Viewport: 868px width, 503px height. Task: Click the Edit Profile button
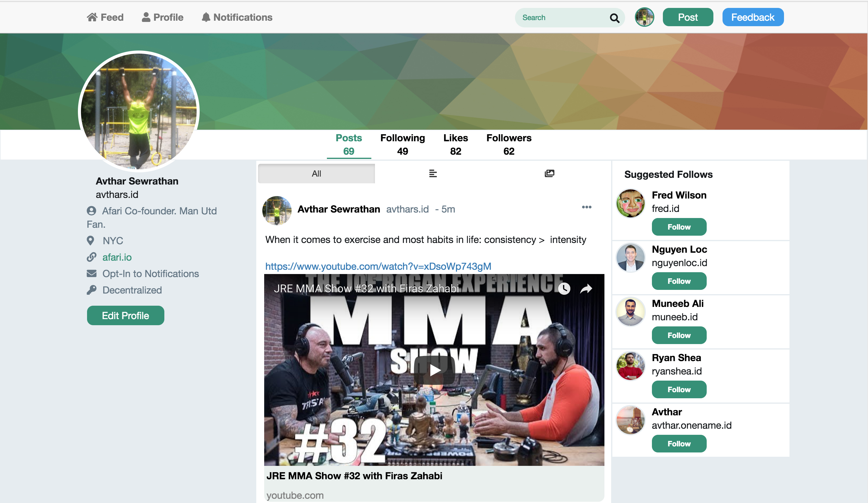125,315
